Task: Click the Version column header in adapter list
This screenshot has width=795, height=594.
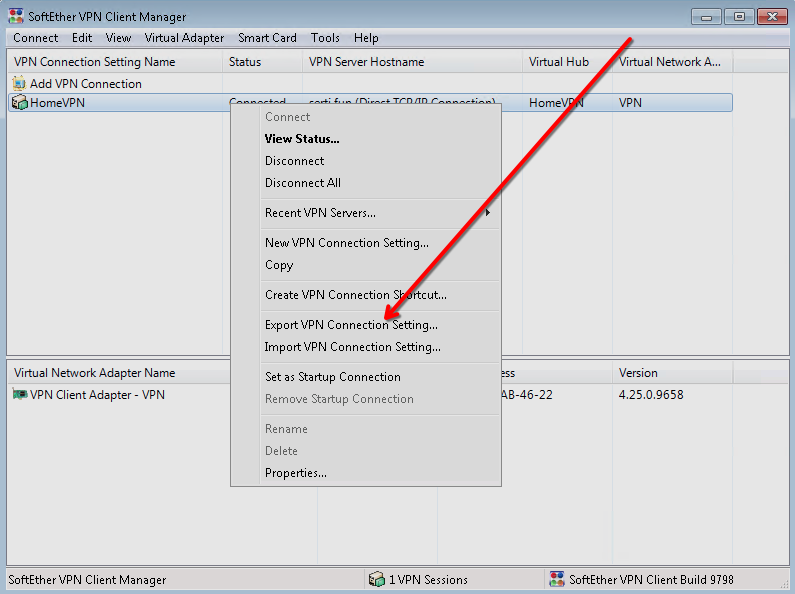Action: point(638,373)
